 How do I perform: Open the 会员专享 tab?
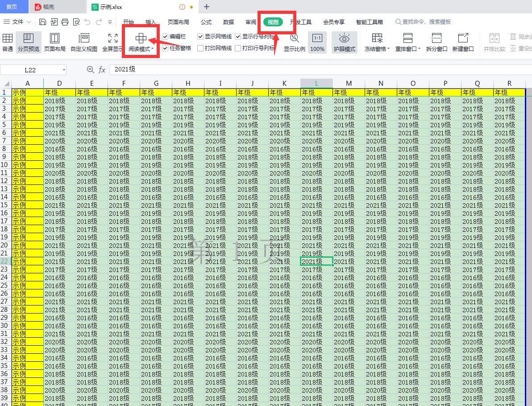click(x=334, y=22)
